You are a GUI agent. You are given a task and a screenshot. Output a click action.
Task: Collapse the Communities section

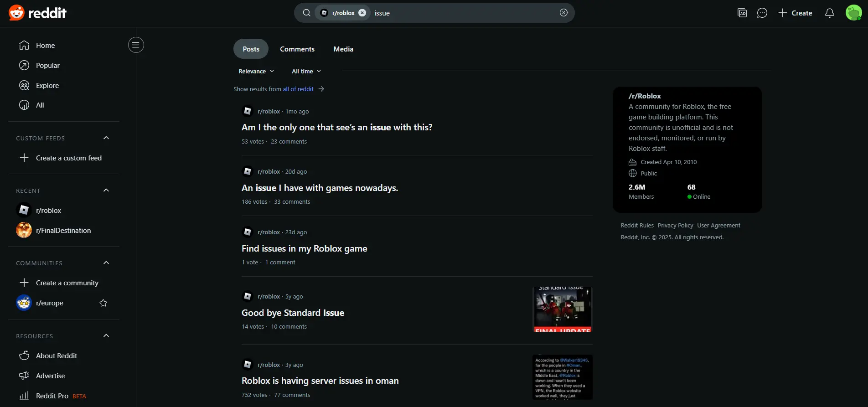coord(106,263)
